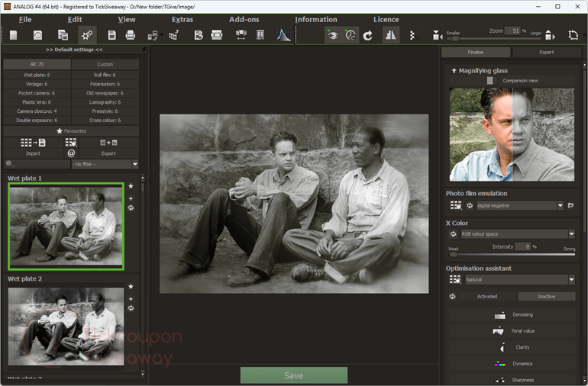Select the Custom presets category

point(105,64)
